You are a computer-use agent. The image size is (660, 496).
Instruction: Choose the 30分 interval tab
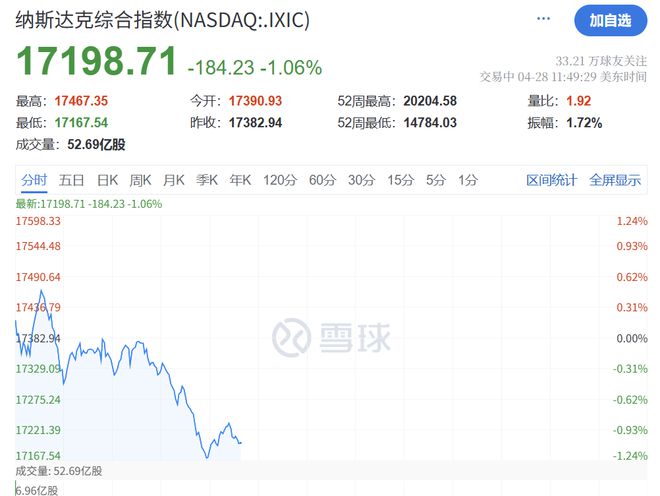[361, 180]
